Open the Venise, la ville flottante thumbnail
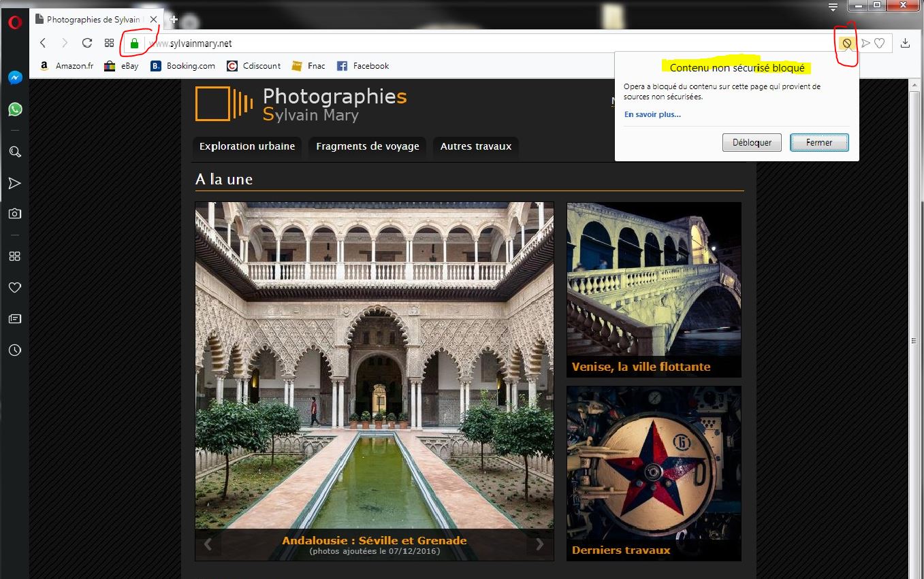This screenshot has height=579, width=924. (x=654, y=289)
